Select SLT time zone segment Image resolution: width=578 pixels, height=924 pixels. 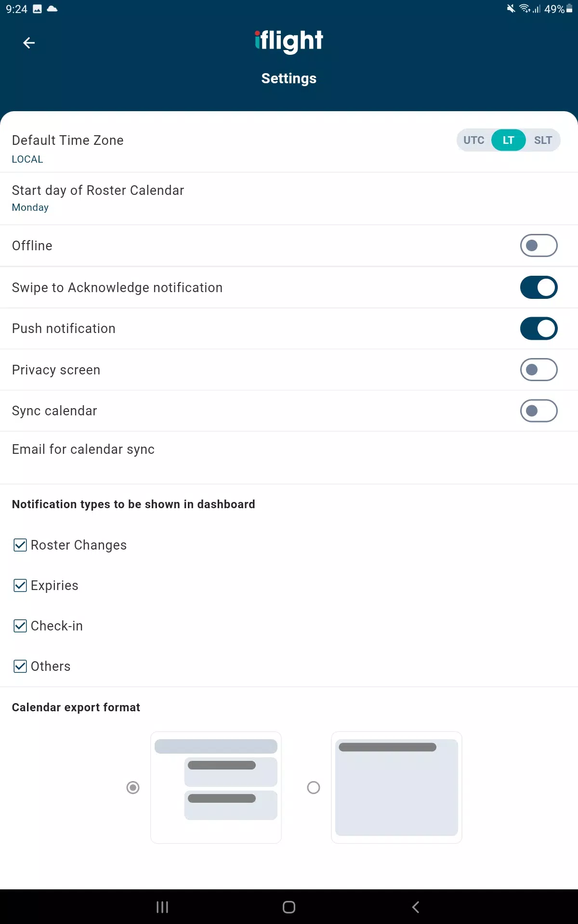pos(543,140)
